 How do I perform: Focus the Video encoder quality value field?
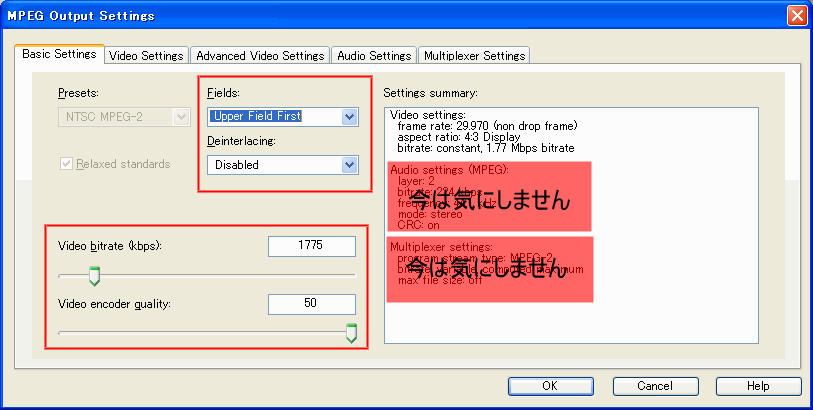click(311, 304)
